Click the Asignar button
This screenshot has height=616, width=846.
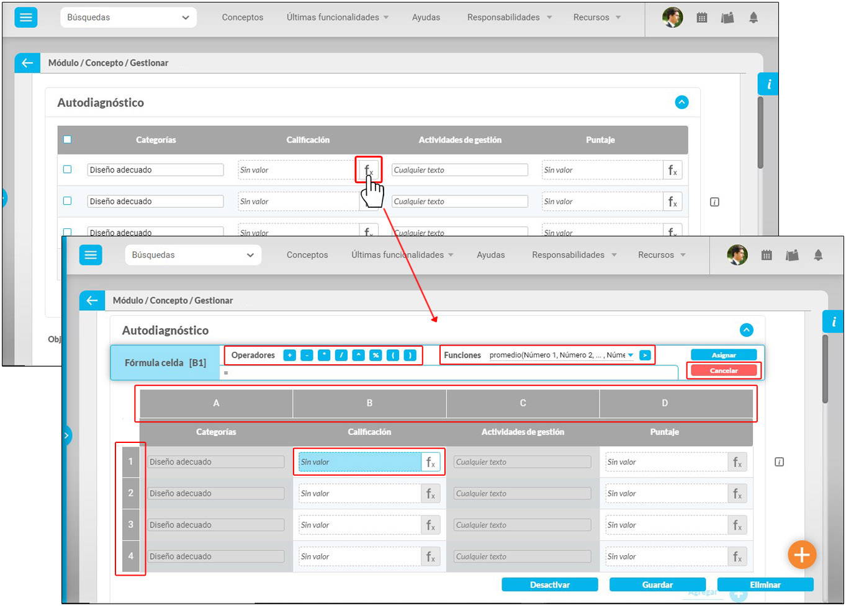[723, 355]
